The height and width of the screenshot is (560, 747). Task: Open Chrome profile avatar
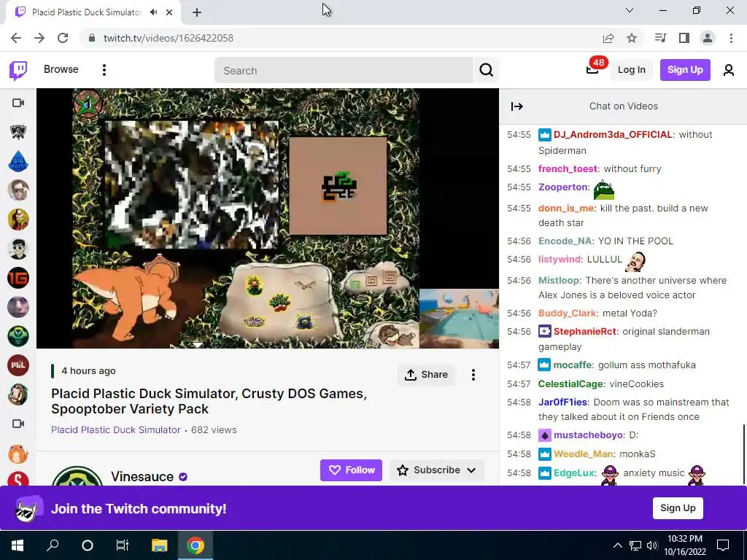(x=708, y=38)
